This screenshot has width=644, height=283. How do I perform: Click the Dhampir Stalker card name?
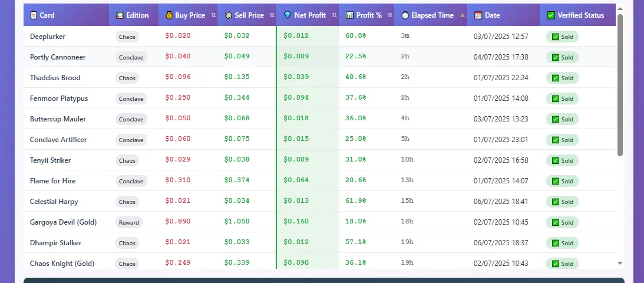(x=56, y=243)
